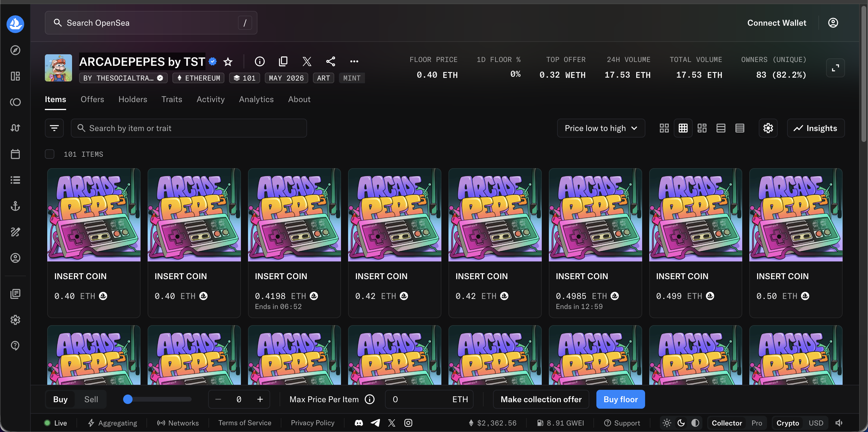868x432 pixels.
Task: Switch to the Buy mode toggle
Action: (x=60, y=399)
